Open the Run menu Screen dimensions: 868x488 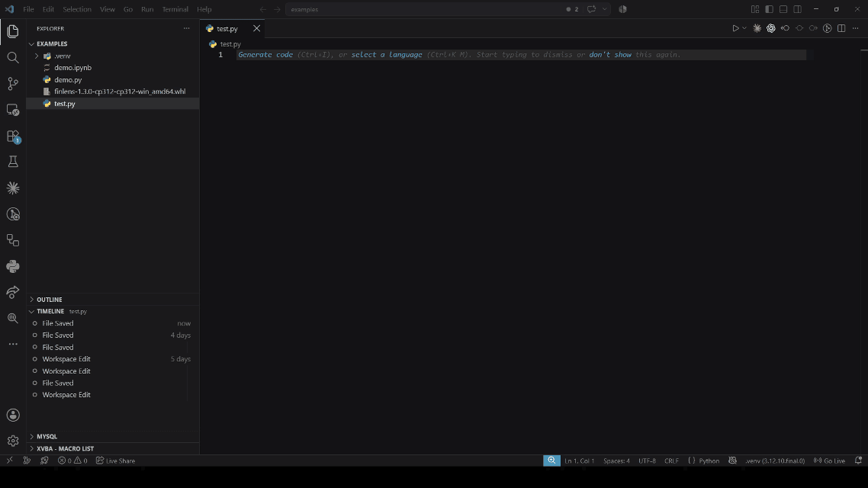pyautogui.click(x=147, y=9)
